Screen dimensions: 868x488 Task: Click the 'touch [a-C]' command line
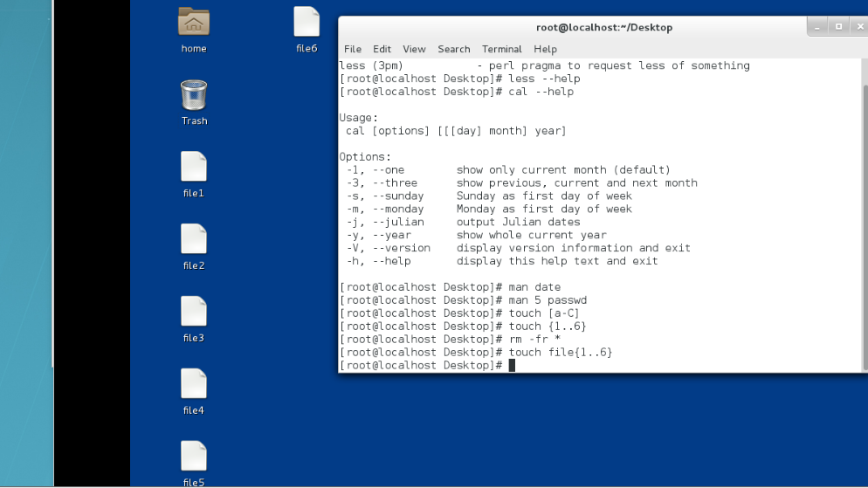[459, 313]
